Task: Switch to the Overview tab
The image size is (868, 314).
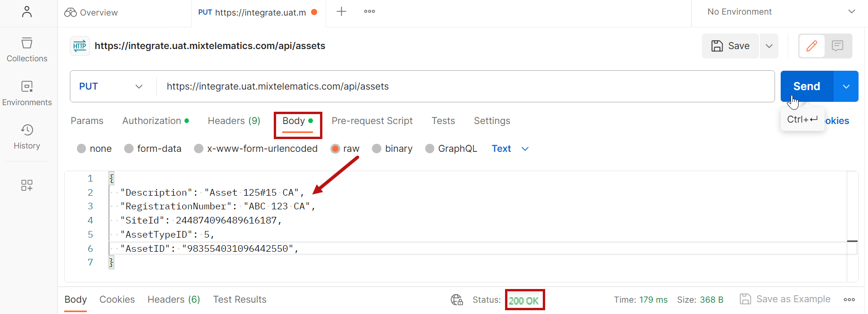Action: point(99,12)
